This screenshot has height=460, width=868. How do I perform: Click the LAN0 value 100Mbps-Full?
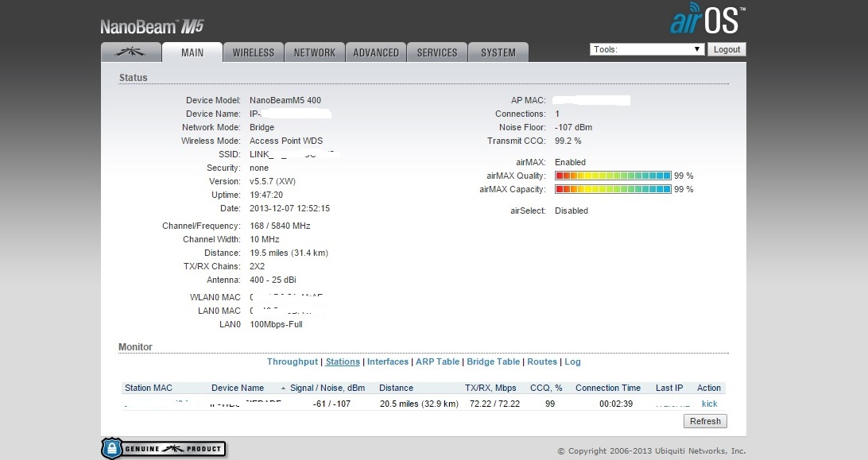(276, 324)
